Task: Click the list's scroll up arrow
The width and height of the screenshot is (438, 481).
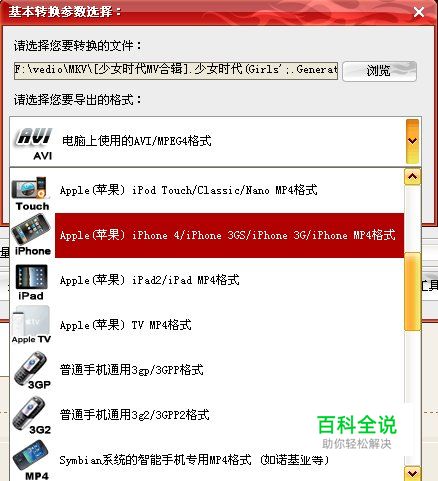Action: 412,177
